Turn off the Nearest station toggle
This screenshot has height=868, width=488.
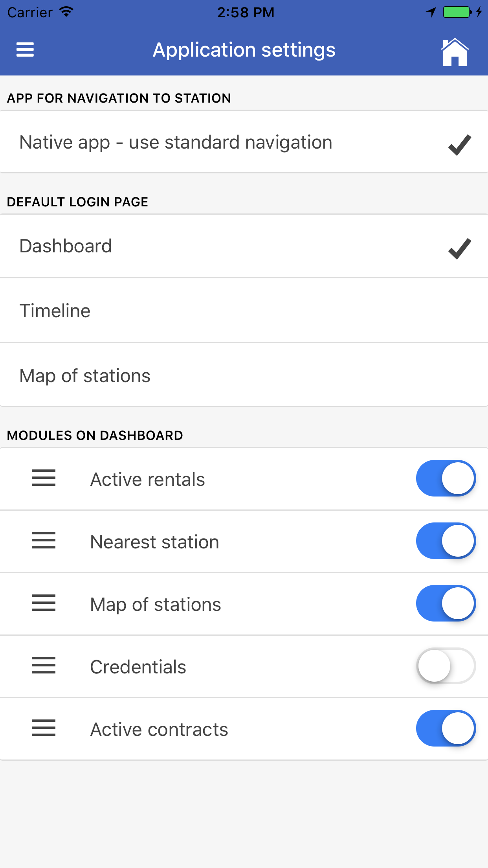(x=446, y=541)
